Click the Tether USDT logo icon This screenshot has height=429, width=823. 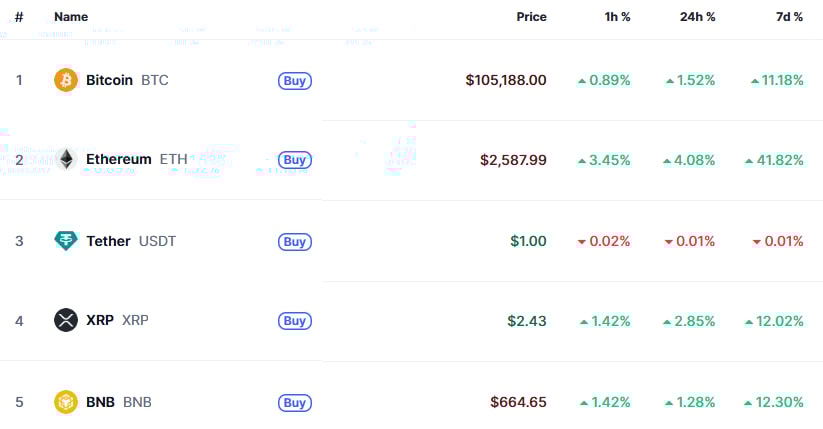pos(66,241)
